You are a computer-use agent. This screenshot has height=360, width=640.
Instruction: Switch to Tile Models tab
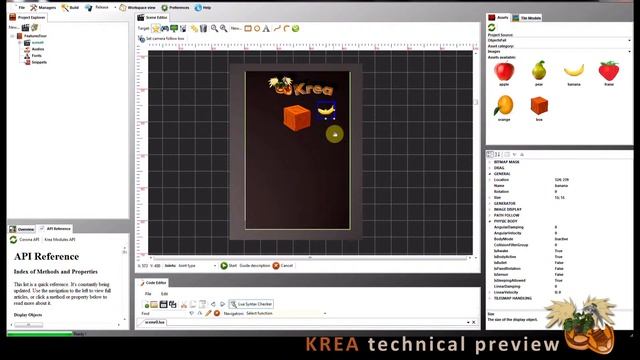click(527, 18)
